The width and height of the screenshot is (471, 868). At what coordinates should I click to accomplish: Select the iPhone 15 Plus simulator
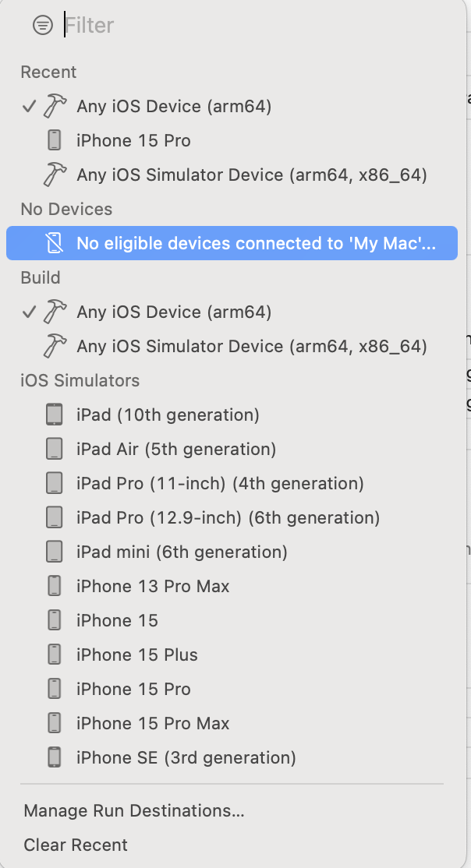pos(137,655)
